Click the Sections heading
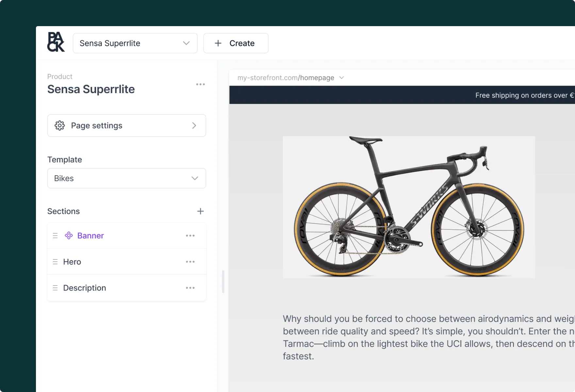This screenshot has width=575, height=392. [x=63, y=211]
